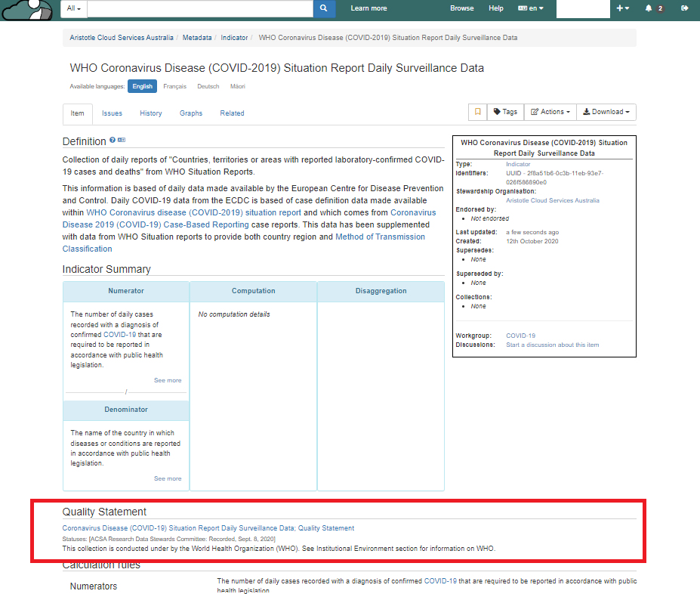Expand the Actions dropdown

click(550, 112)
